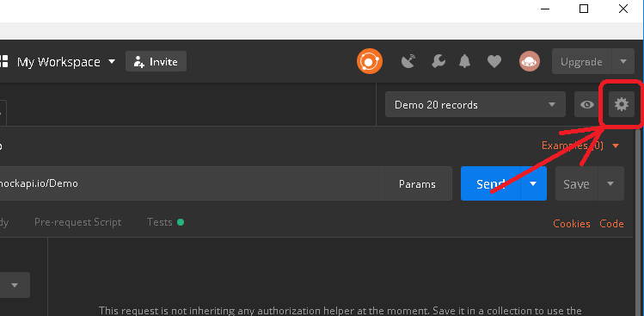The height and width of the screenshot is (316, 644).
Task: Click the workspace grid icon
Action: [x=3, y=62]
